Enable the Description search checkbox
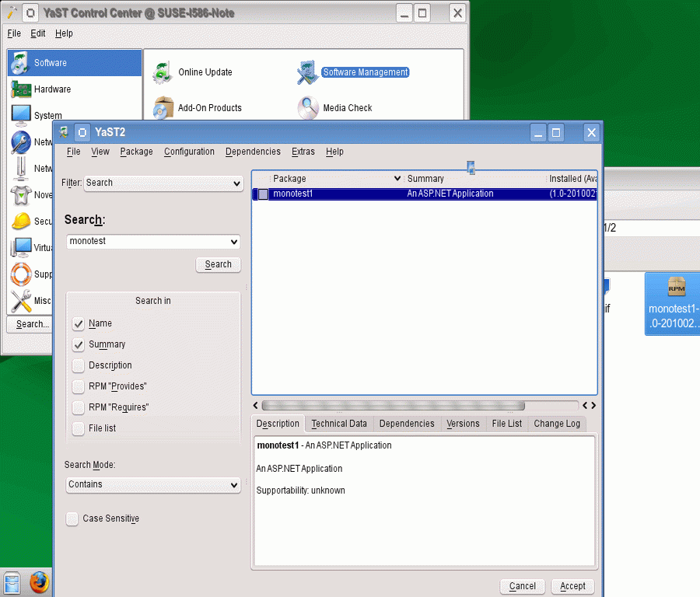700x597 pixels. click(x=78, y=365)
